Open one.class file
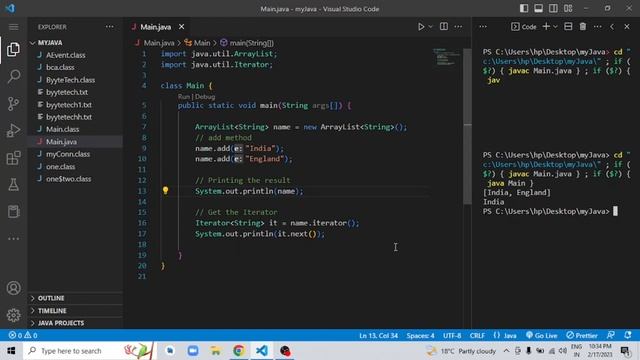The height and width of the screenshot is (360, 640). (60, 167)
